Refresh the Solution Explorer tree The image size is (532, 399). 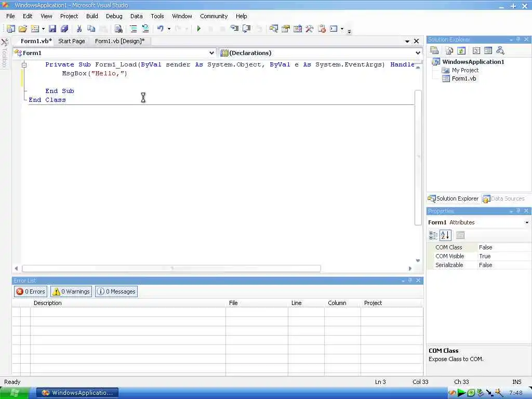tap(461, 50)
